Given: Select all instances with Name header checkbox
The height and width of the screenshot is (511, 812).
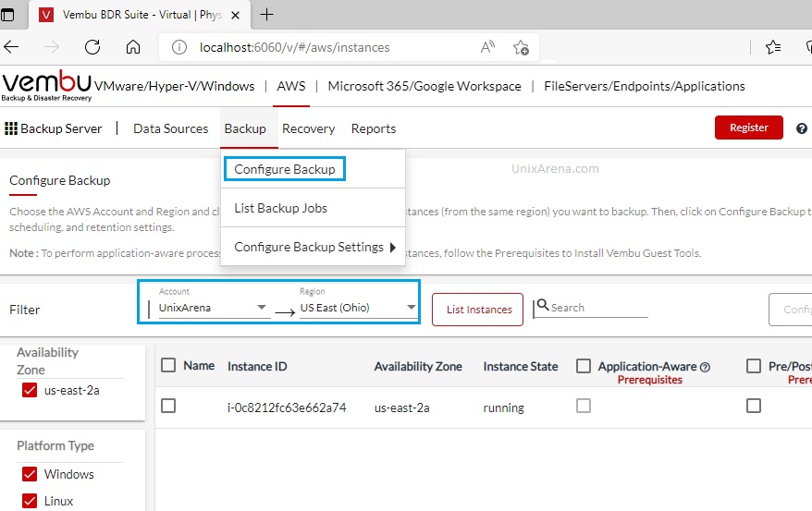Looking at the screenshot, I should 168,365.
